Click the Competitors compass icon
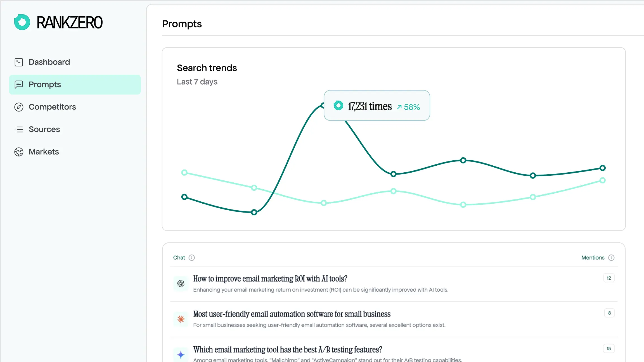The width and height of the screenshot is (644, 362). 19,107
